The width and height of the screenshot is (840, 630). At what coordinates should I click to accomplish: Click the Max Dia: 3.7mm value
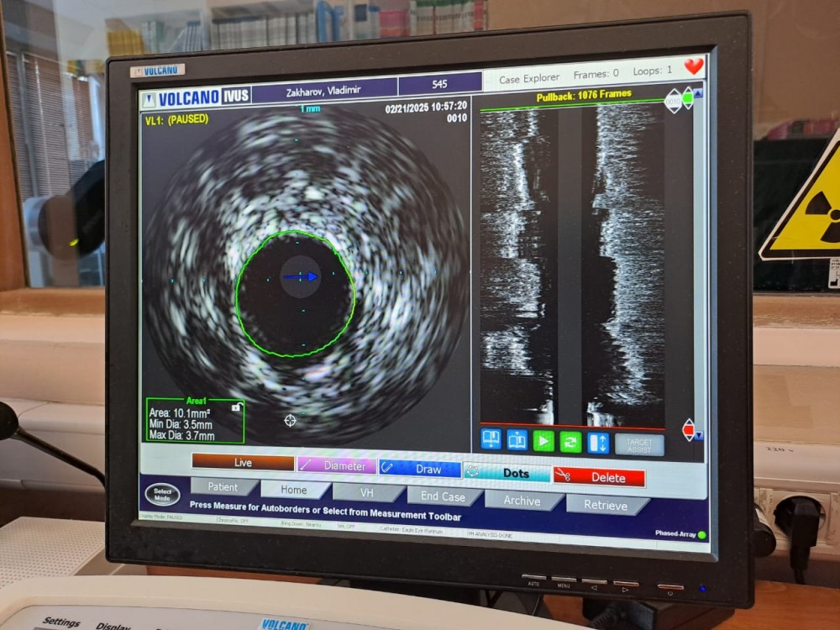click(181, 435)
